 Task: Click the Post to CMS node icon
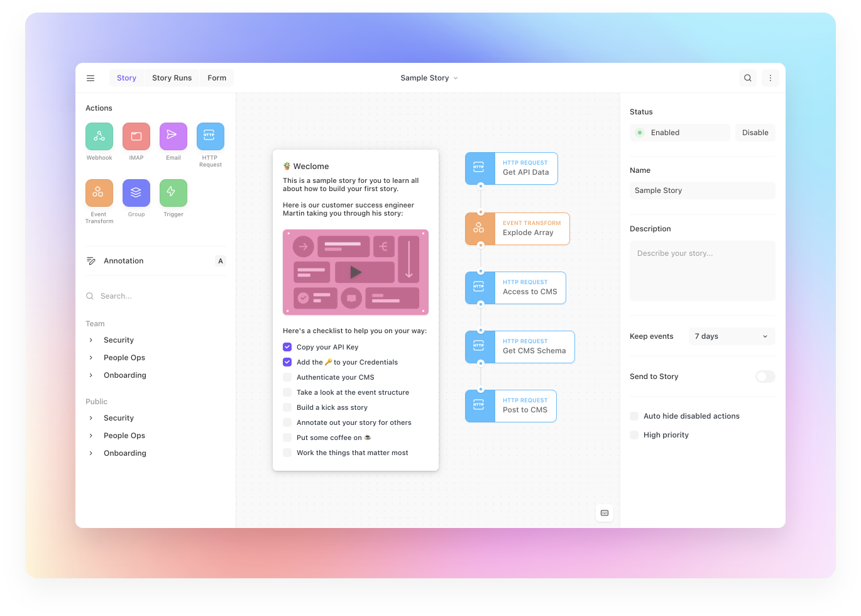(x=480, y=406)
